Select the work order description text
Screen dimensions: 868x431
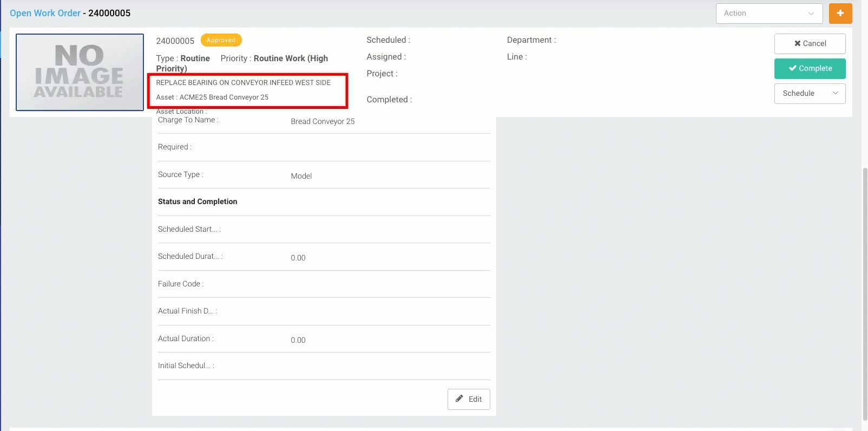[x=244, y=83]
